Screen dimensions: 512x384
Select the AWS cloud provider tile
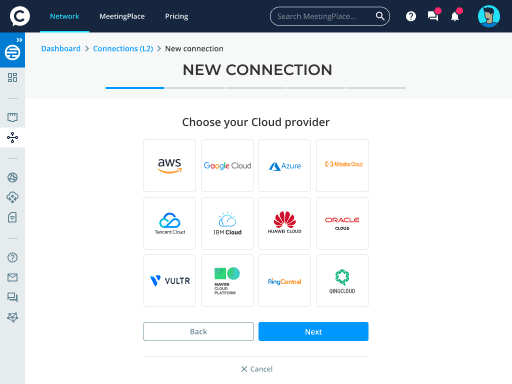tap(170, 165)
